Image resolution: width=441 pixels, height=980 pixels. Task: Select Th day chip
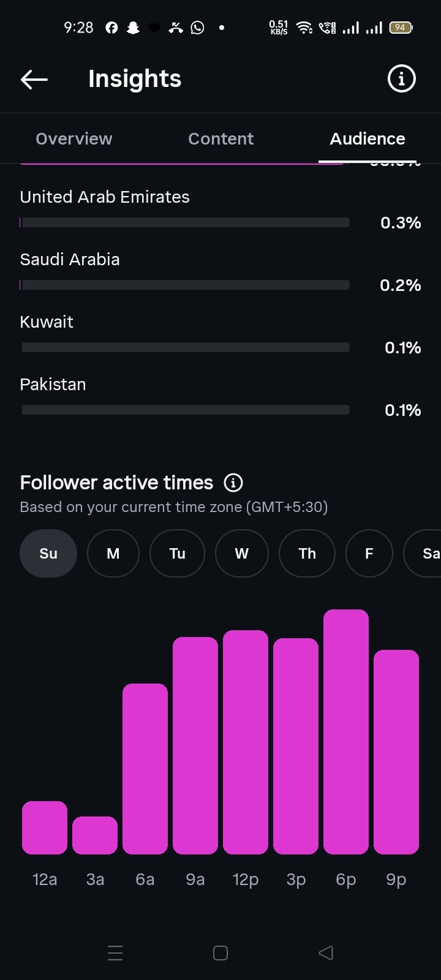[x=307, y=554]
